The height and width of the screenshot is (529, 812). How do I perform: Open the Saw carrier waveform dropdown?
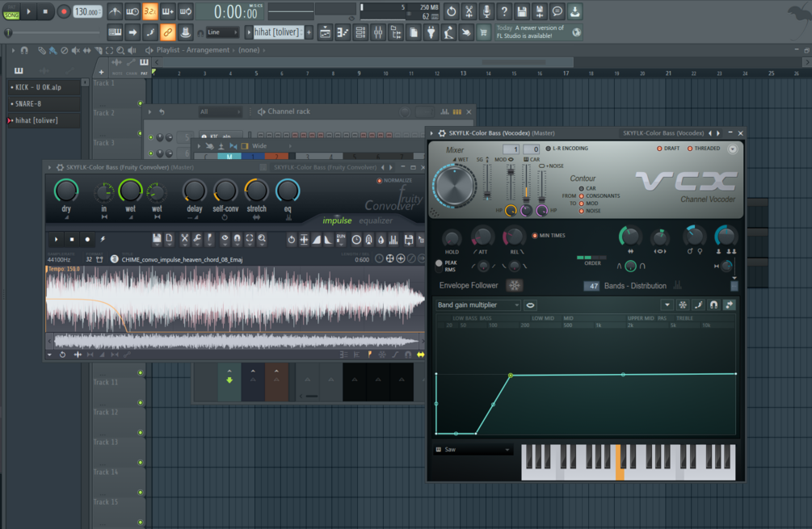click(473, 450)
